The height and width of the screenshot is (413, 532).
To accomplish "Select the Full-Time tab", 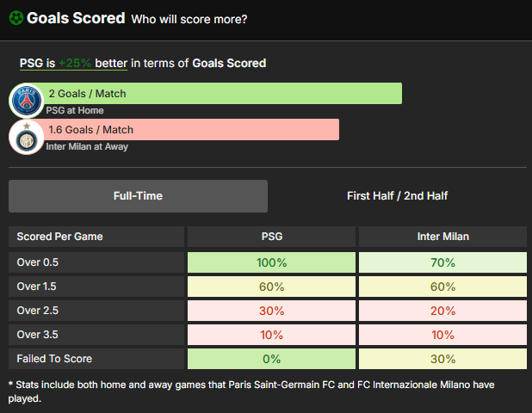I will [x=138, y=196].
